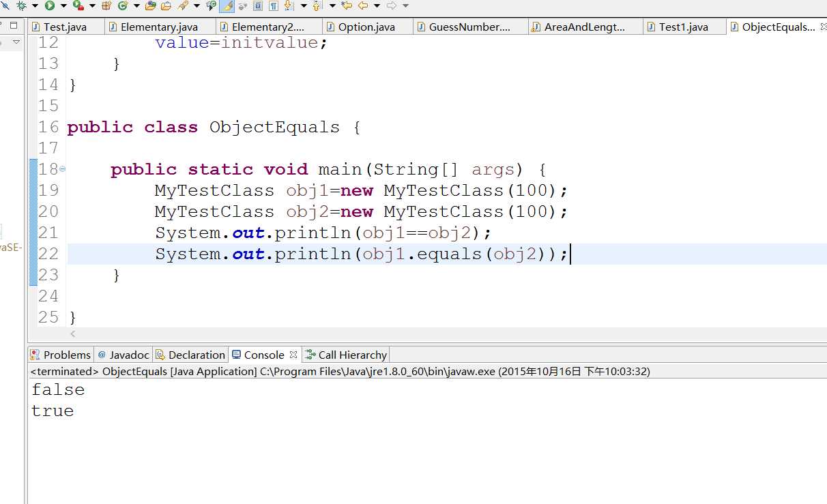
Task: Open left panel View Menu triangle
Action: (16, 42)
